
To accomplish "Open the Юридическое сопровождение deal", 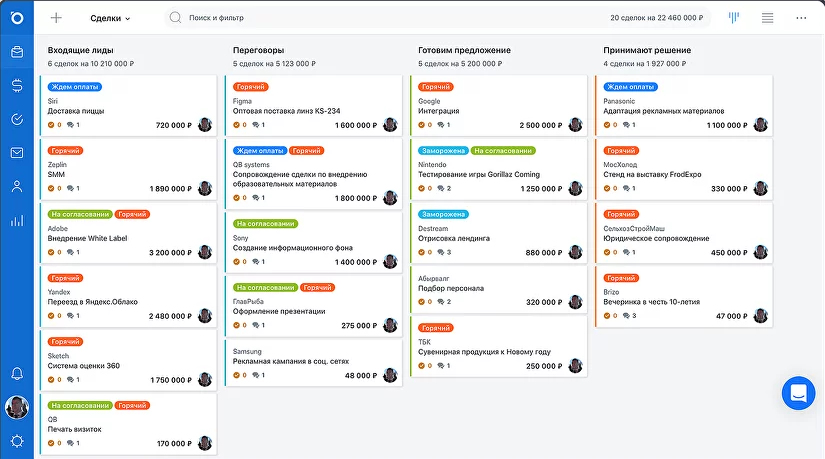I will tap(656, 238).
